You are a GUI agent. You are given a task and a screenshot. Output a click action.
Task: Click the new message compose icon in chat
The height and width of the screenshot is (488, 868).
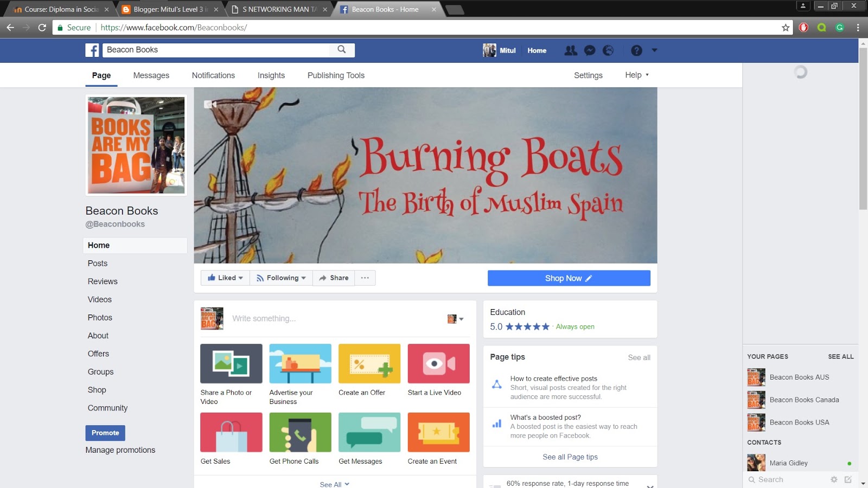coord(848,479)
